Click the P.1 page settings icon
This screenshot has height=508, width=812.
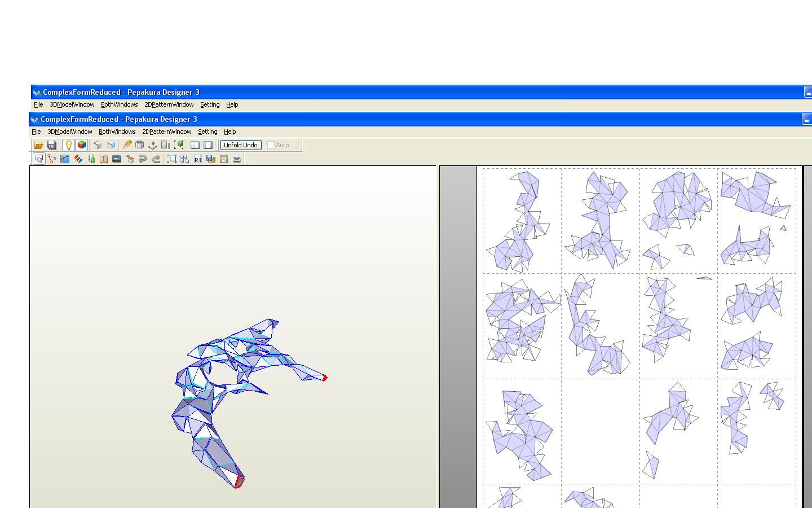pos(198,159)
